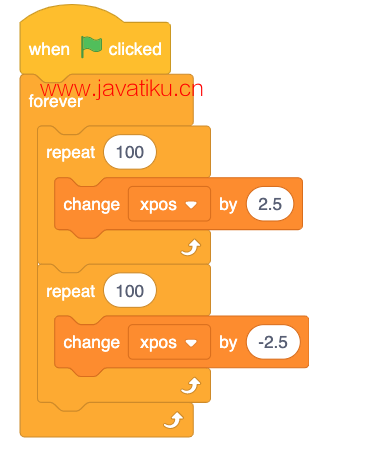
Task: Open the xpos dropdown in the first change block
Action: pyautogui.click(x=169, y=204)
